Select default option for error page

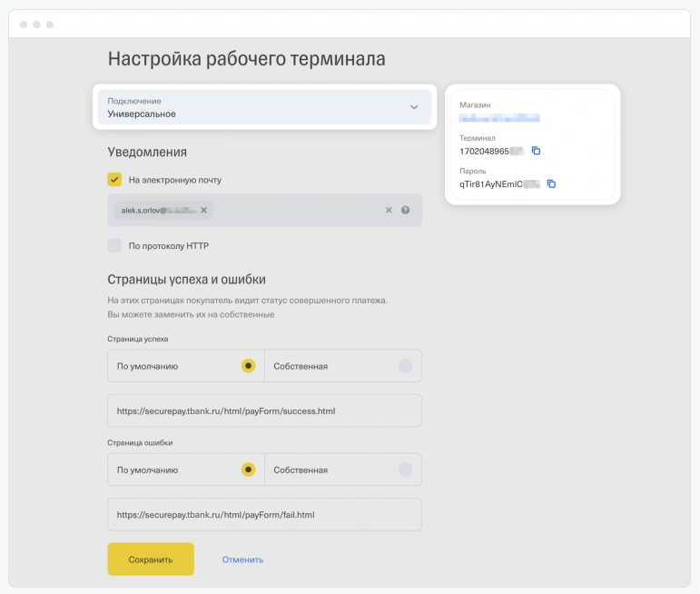(248, 470)
